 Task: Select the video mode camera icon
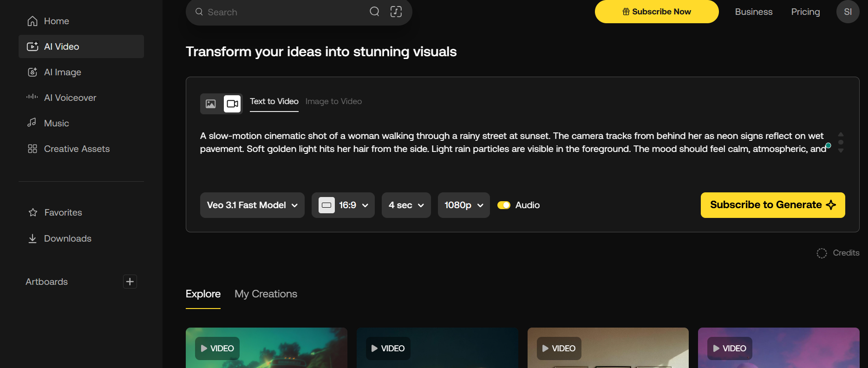pos(232,104)
